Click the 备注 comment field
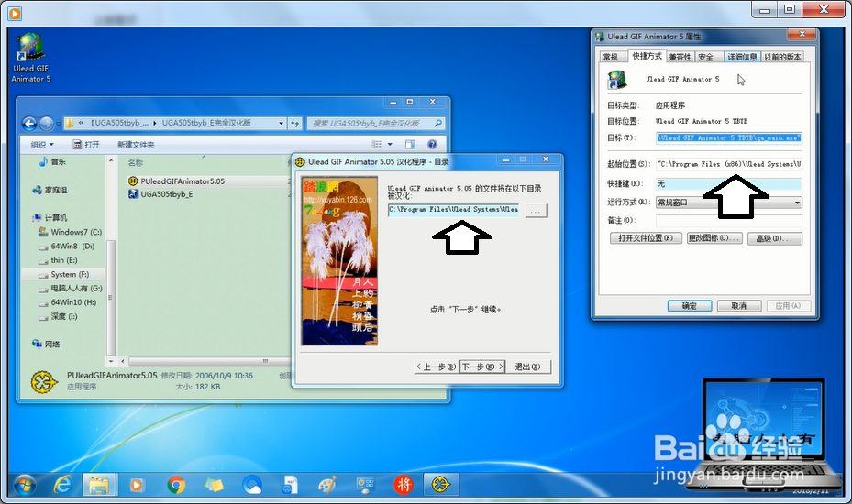 click(x=729, y=220)
